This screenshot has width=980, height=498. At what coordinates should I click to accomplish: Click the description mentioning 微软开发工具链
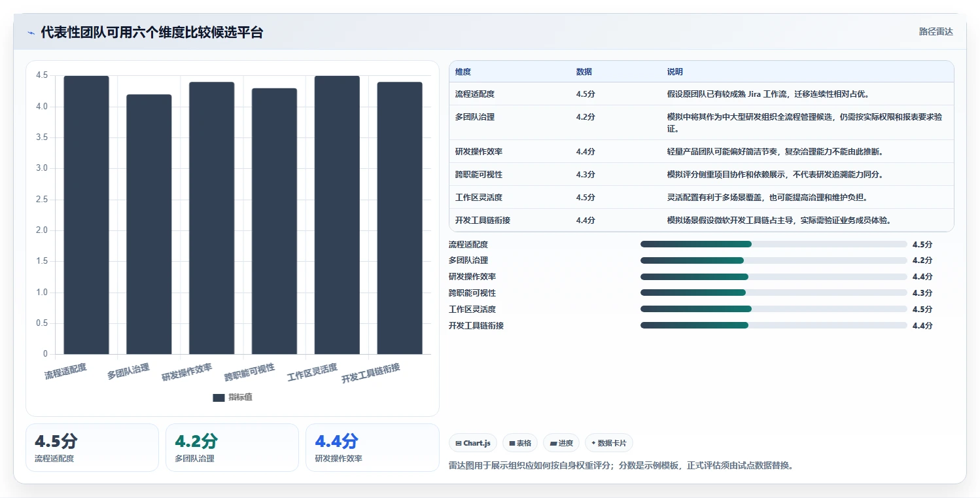pos(780,221)
